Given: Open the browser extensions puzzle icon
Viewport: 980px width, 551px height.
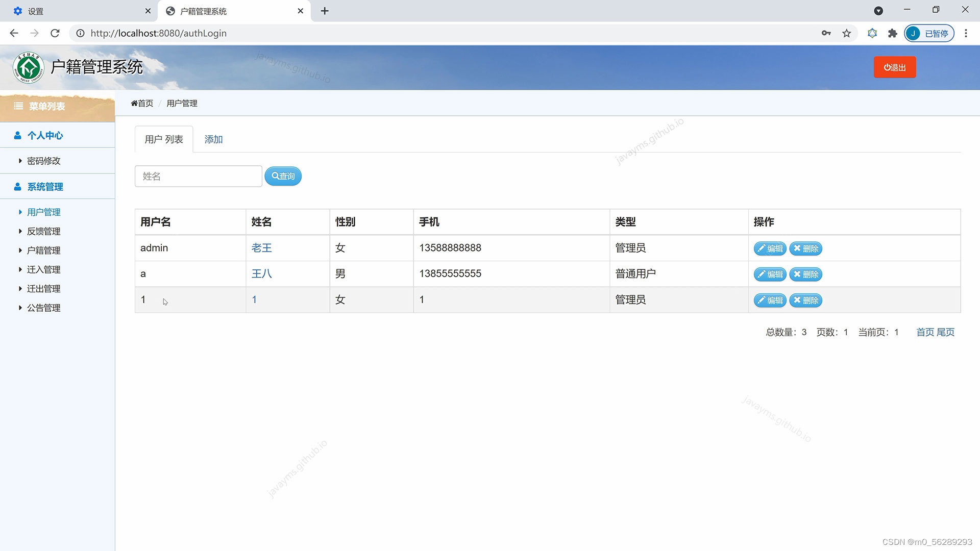Looking at the screenshot, I should tap(892, 34).
